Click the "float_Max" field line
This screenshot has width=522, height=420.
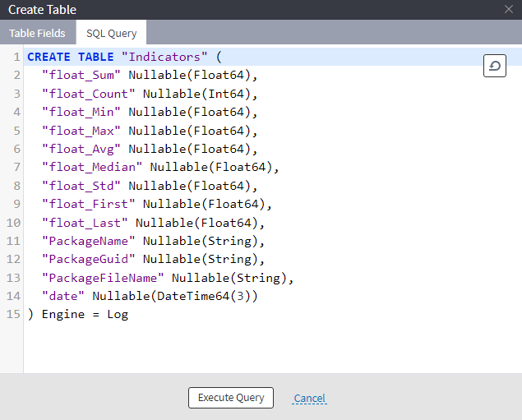pyautogui.click(x=150, y=131)
